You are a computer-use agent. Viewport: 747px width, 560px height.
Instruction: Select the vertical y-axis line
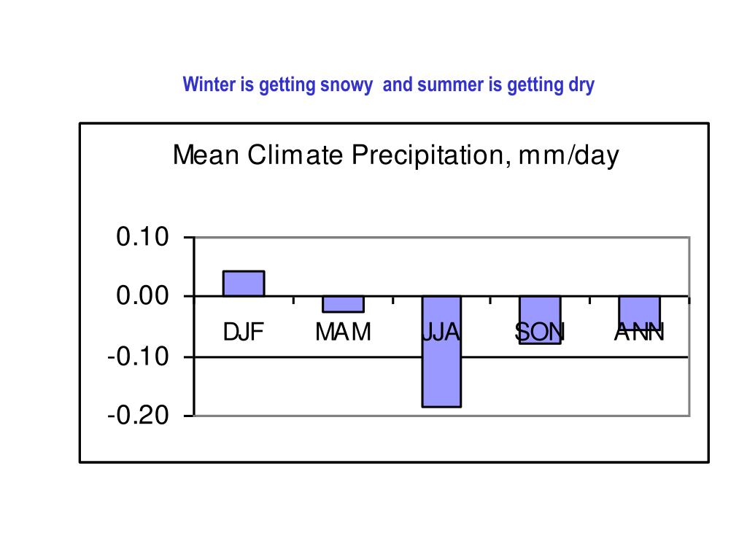tap(194, 326)
